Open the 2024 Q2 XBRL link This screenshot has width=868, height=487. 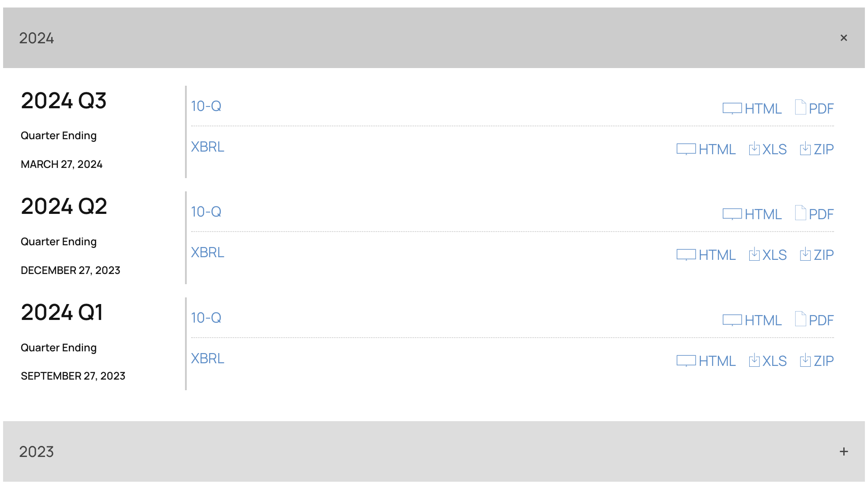click(208, 252)
